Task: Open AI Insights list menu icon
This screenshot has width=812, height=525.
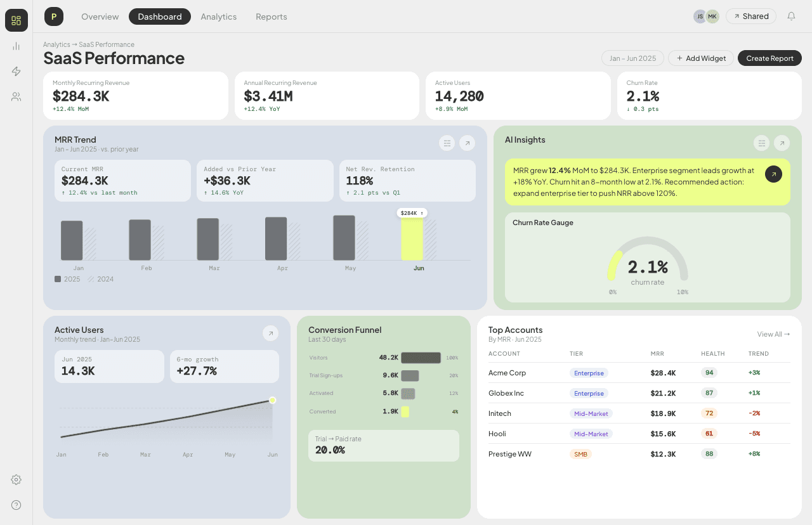Action: [762, 143]
